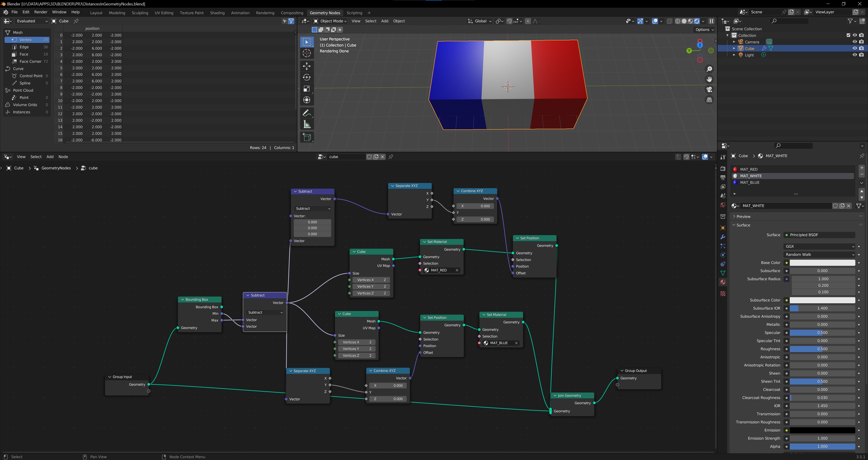Toggle the spreadsheet selected-only filter
The image size is (868, 460).
tap(285, 21)
